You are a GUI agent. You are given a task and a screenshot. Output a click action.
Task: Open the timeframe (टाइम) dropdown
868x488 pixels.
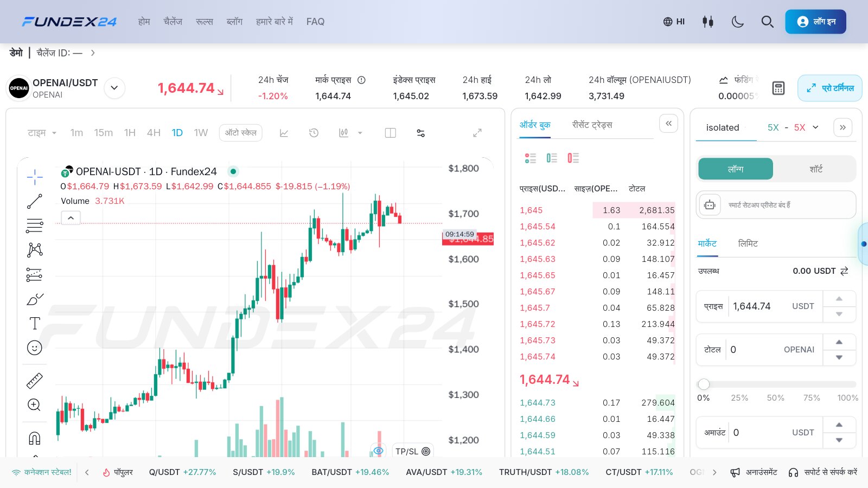coord(42,133)
